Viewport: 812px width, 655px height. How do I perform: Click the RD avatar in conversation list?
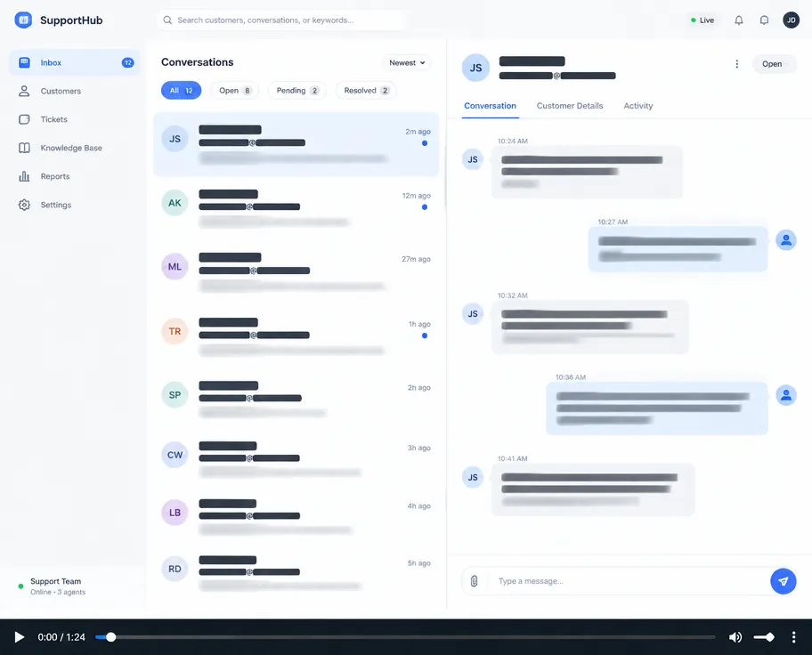(x=175, y=569)
